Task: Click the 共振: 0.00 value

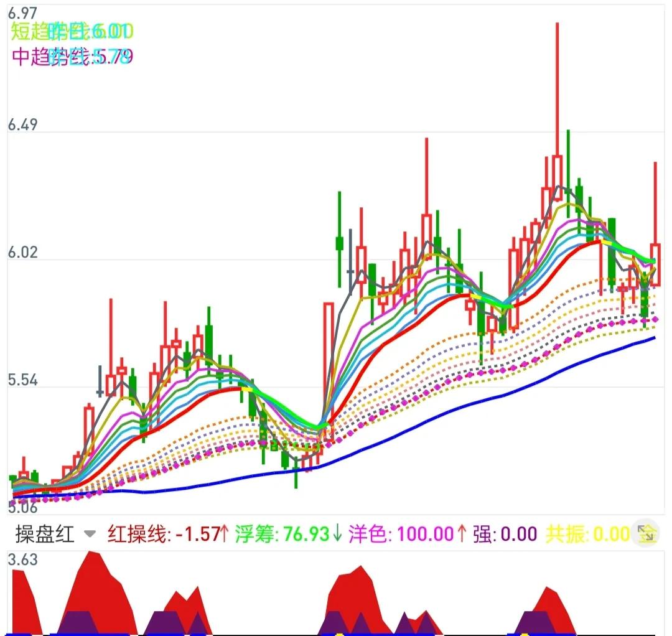Action: click(x=587, y=534)
